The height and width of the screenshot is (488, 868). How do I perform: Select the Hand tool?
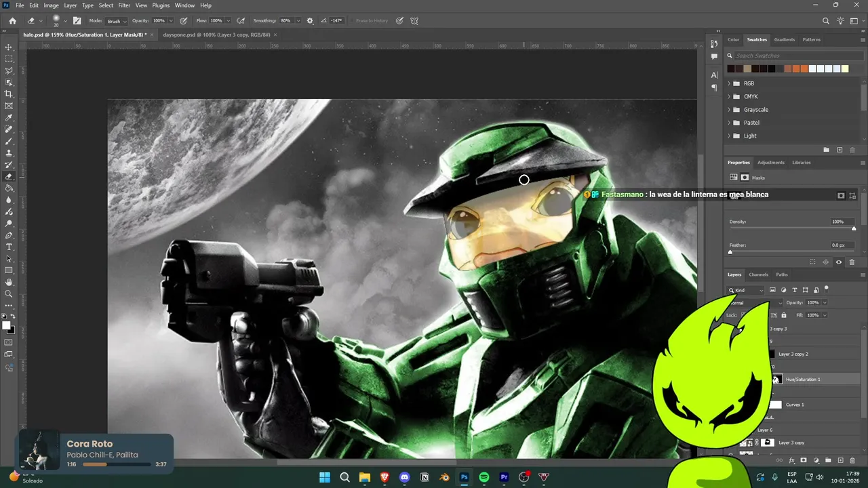[9, 282]
